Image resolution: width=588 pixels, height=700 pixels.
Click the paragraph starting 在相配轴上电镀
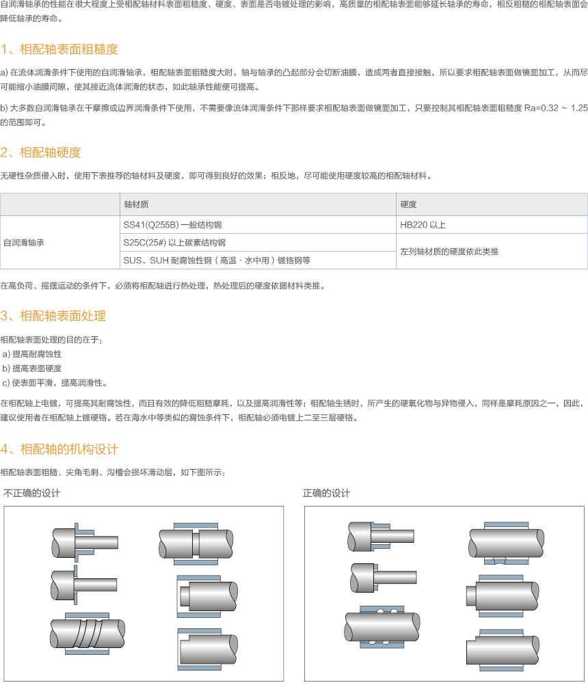pyautogui.click(x=294, y=411)
